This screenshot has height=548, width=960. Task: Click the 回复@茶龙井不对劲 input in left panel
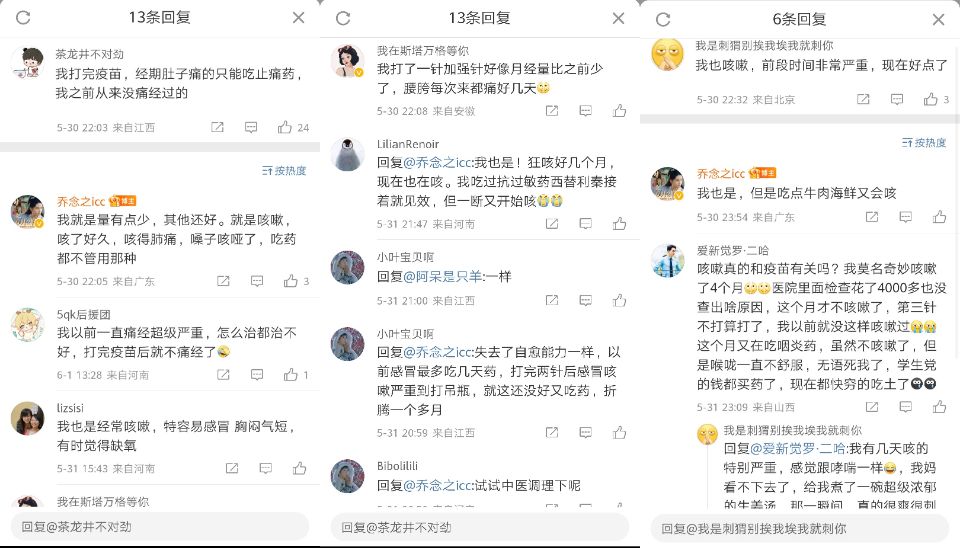pos(160,527)
